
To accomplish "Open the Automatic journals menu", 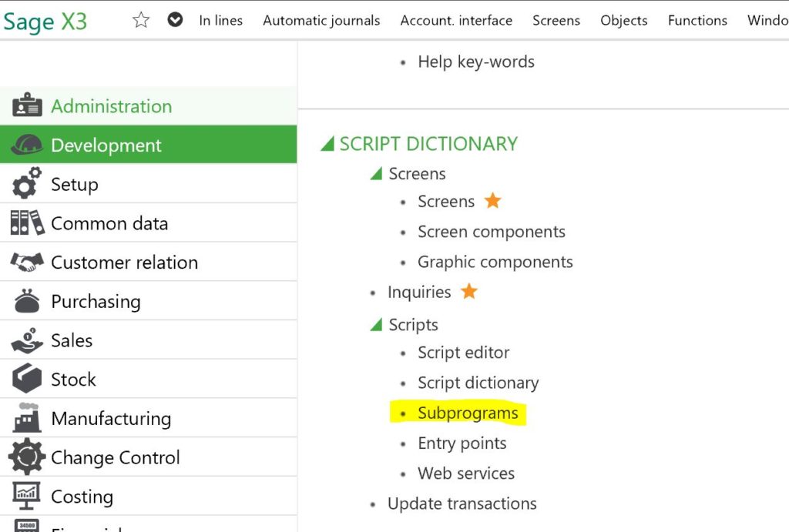I will tap(321, 21).
